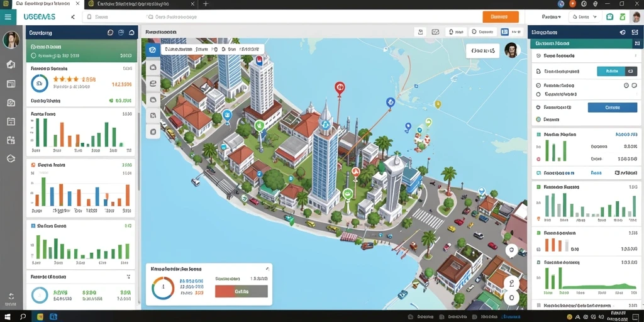Image resolution: width=644 pixels, height=322 pixels.
Task: Open a new browser tab
Action: point(206,4)
